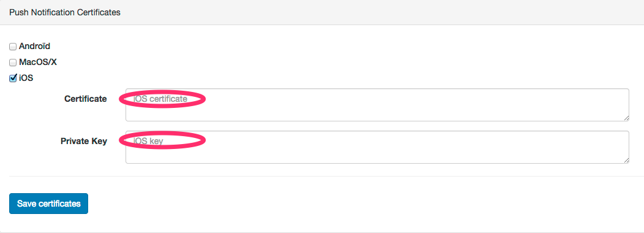Viewport: 644px width, 233px height.
Task: Focus the Private Key text area
Action: (x=377, y=147)
